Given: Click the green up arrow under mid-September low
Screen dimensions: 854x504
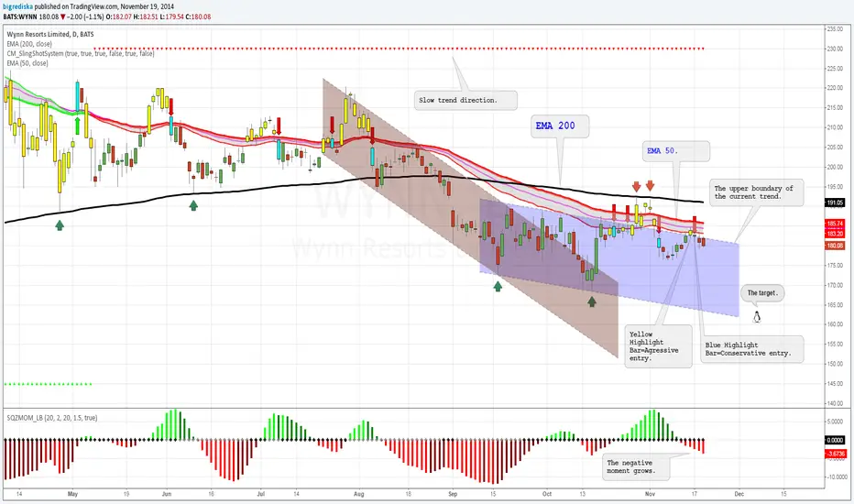Looking at the screenshot, I should tap(498, 286).
